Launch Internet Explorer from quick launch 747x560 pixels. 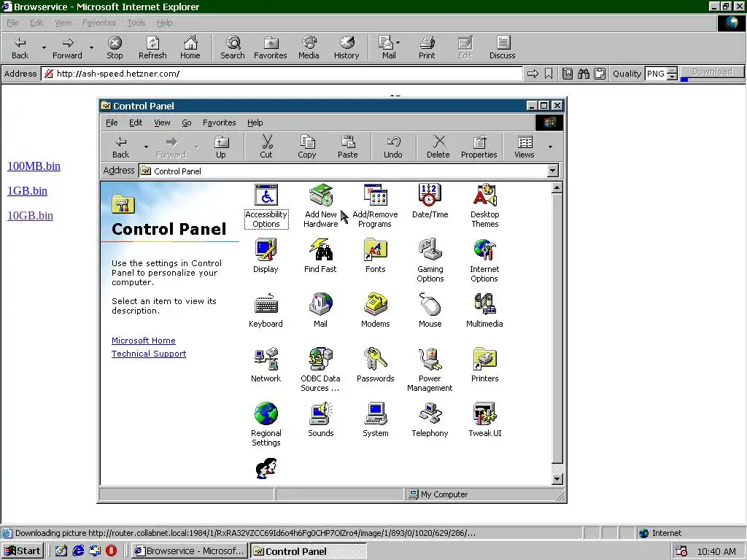tap(78, 551)
